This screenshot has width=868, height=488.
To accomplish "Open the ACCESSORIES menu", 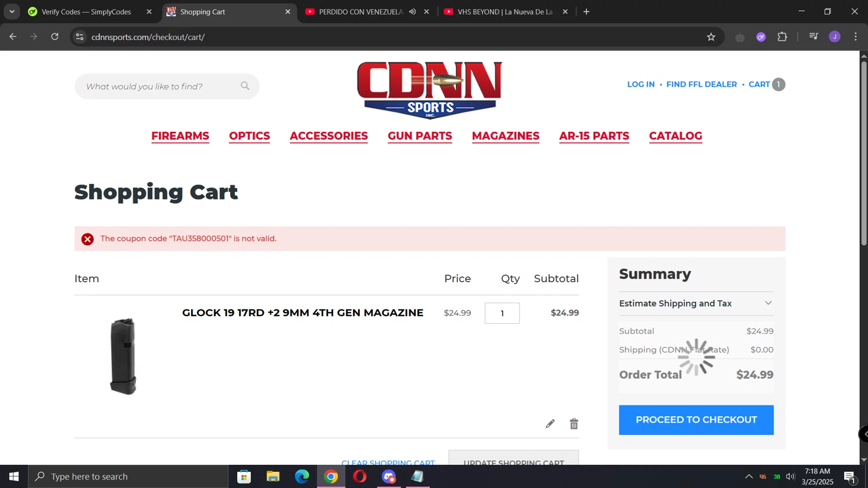I will pyautogui.click(x=329, y=136).
